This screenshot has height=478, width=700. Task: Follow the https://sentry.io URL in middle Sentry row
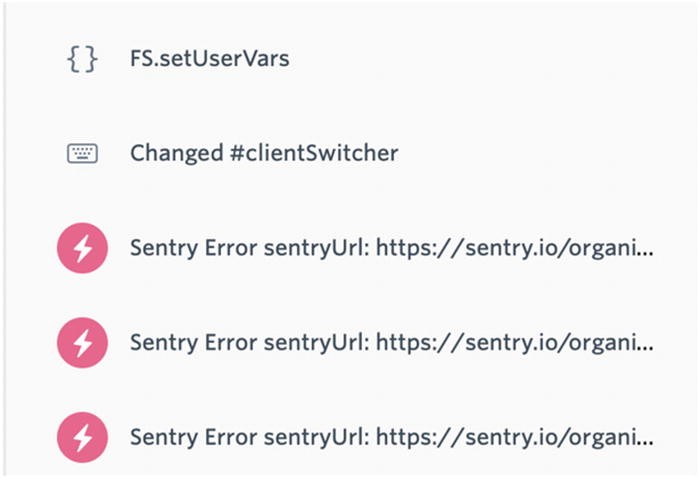click(515, 343)
